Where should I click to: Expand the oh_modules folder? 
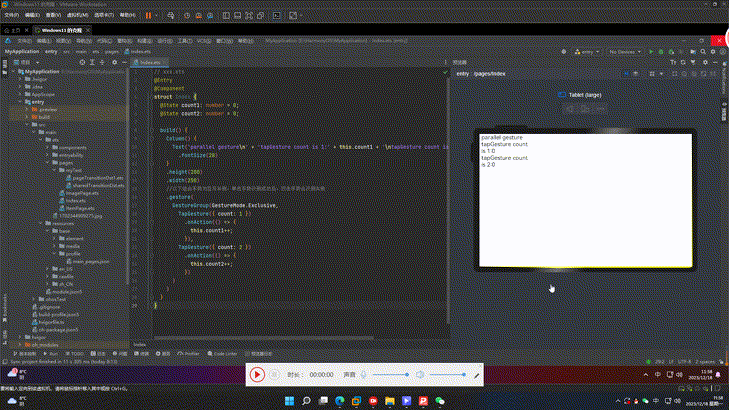point(20,345)
